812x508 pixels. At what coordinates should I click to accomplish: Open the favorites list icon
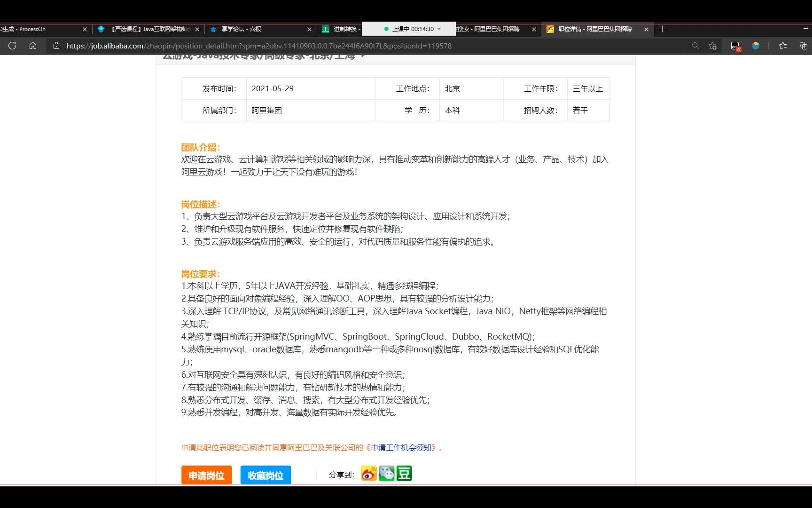pyautogui.click(x=783, y=46)
